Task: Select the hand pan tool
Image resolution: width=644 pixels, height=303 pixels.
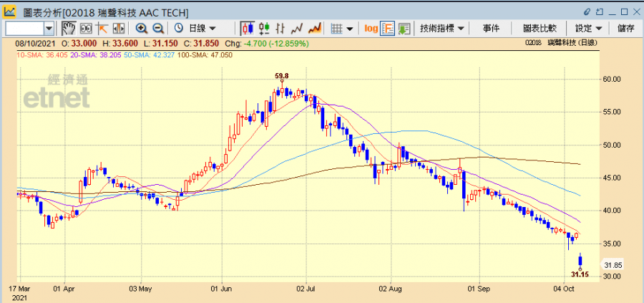Action: [69, 28]
